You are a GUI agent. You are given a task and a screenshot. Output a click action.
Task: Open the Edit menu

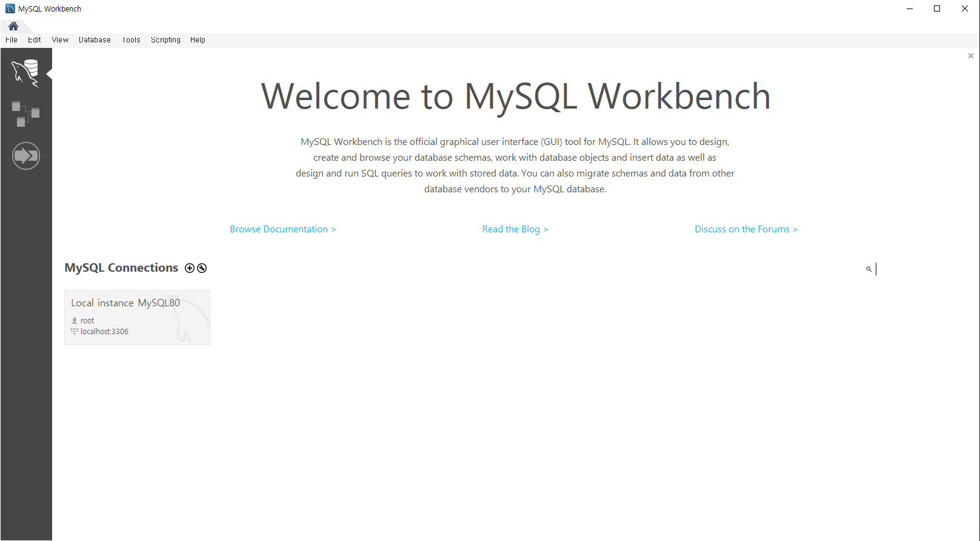coord(35,40)
